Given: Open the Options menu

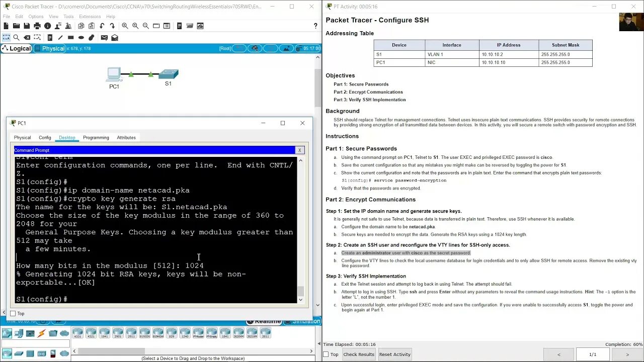Looking at the screenshot, I should click(36, 17).
